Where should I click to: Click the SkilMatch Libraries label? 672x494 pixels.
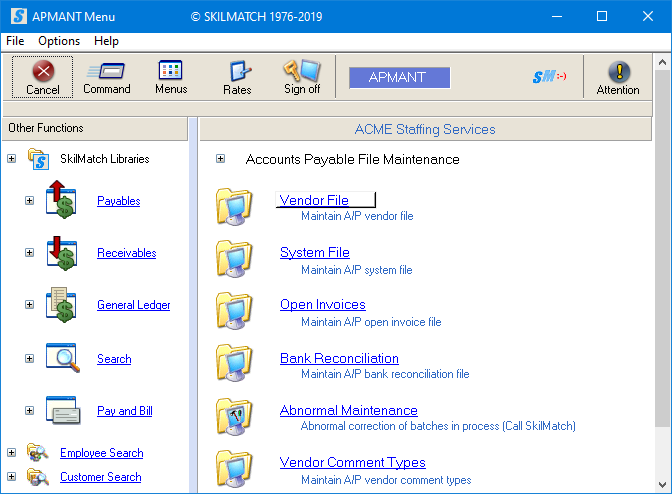point(105,159)
